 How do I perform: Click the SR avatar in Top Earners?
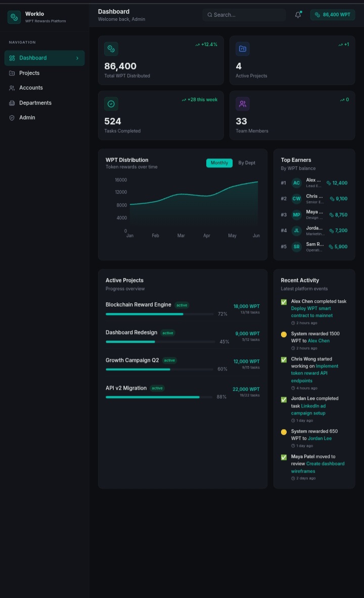296,247
